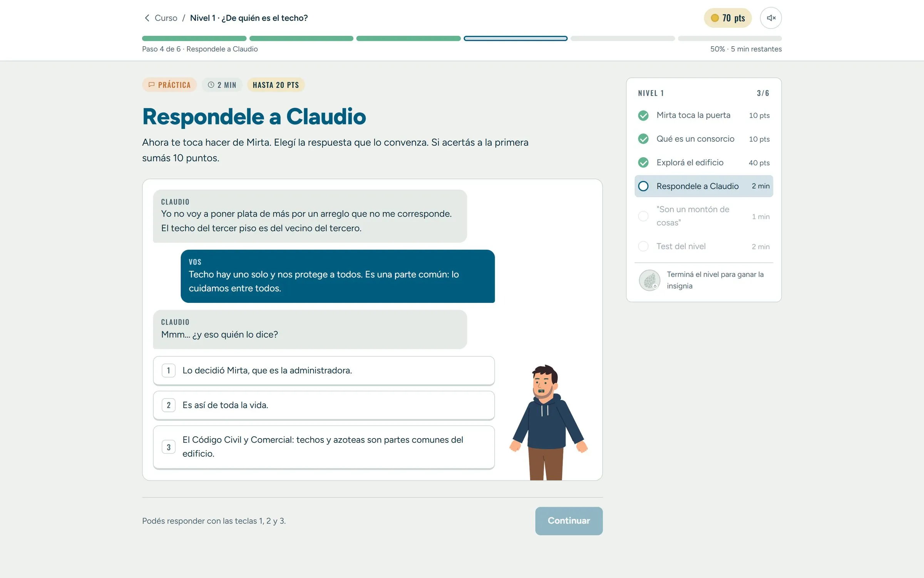
Task: Click '50% · 5 min restantes' status text
Action: (x=746, y=49)
